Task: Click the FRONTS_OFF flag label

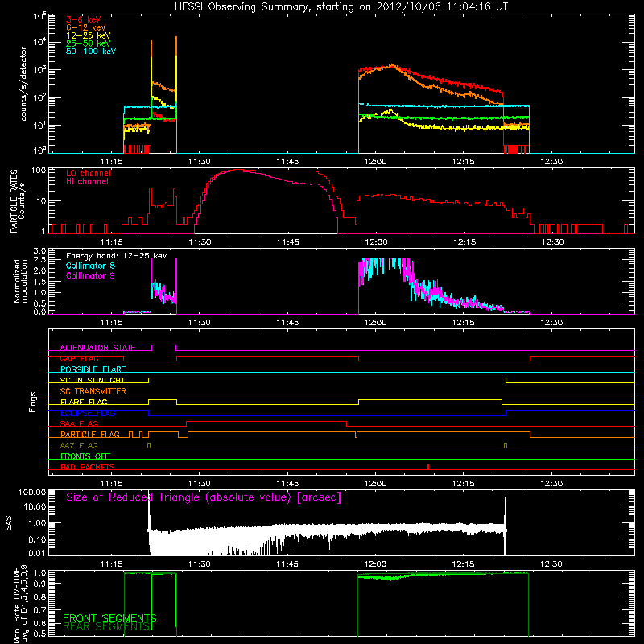Action: [x=85, y=456]
